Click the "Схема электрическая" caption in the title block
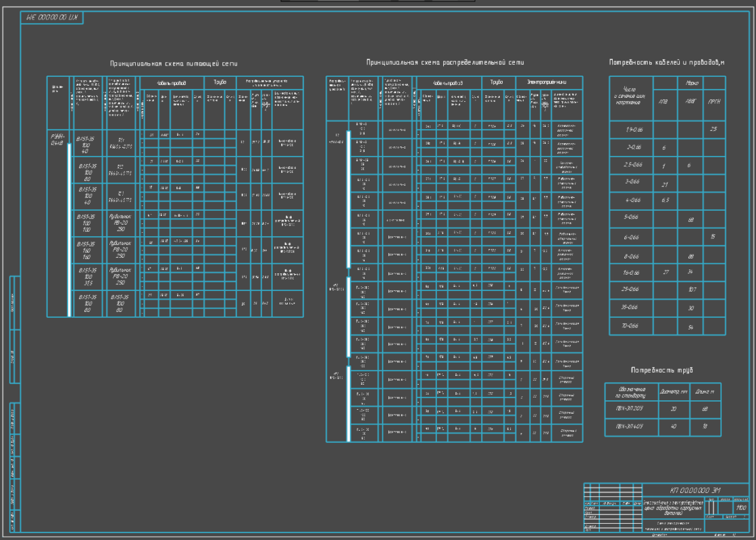756x540 pixels. click(673, 522)
